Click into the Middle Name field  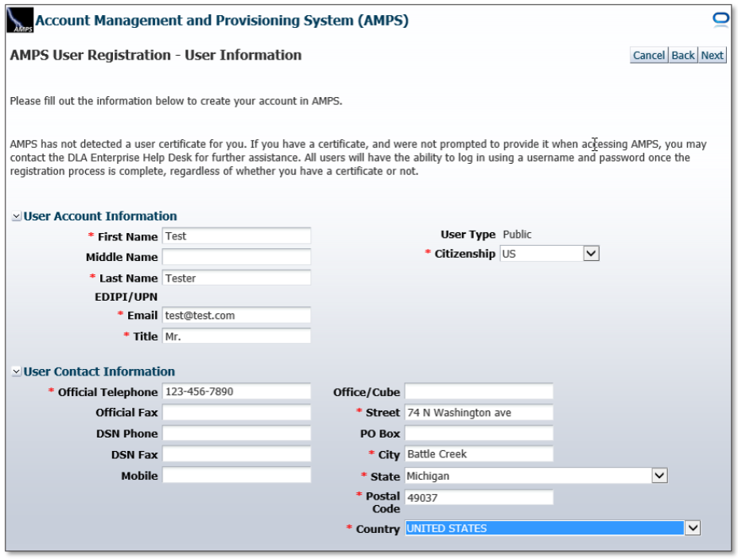pos(236,257)
